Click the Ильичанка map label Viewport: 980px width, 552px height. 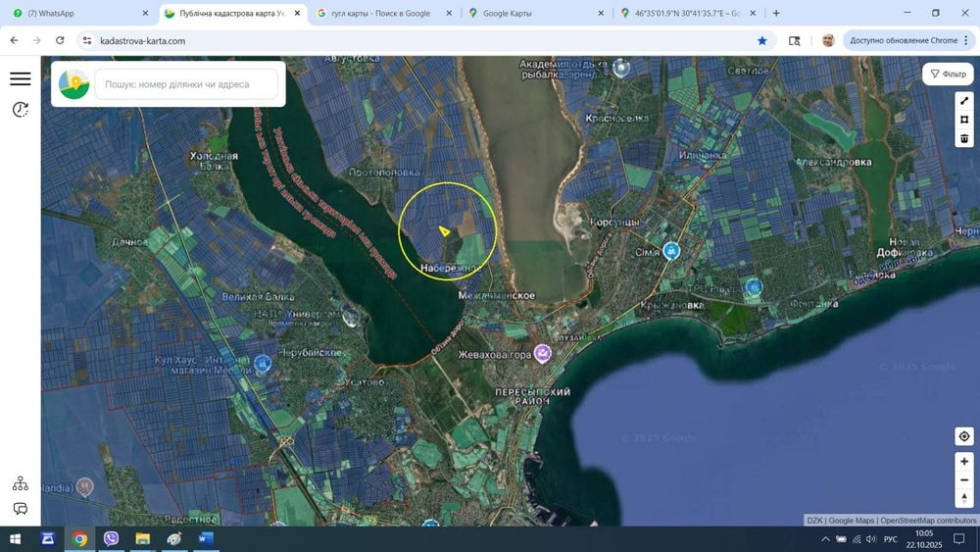point(703,154)
